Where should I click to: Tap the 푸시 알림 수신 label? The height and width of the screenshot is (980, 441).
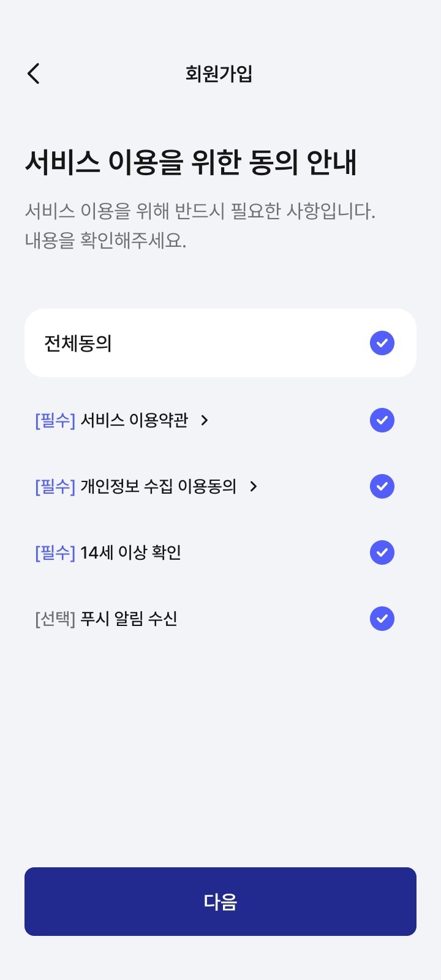click(x=129, y=619)
